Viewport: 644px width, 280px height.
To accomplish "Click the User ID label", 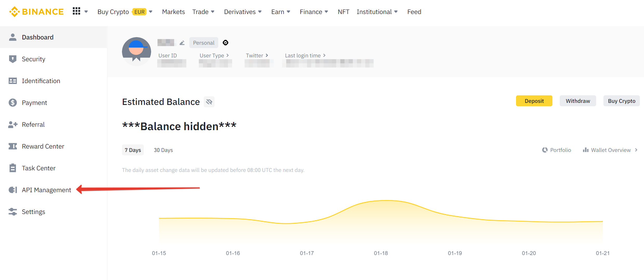I will [168, 55].
